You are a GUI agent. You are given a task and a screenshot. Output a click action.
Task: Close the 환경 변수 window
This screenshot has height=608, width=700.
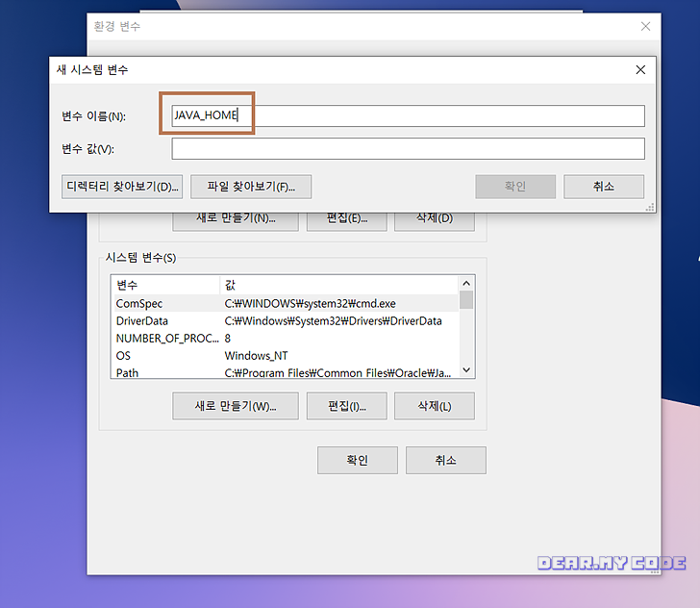tap(645, 26)
